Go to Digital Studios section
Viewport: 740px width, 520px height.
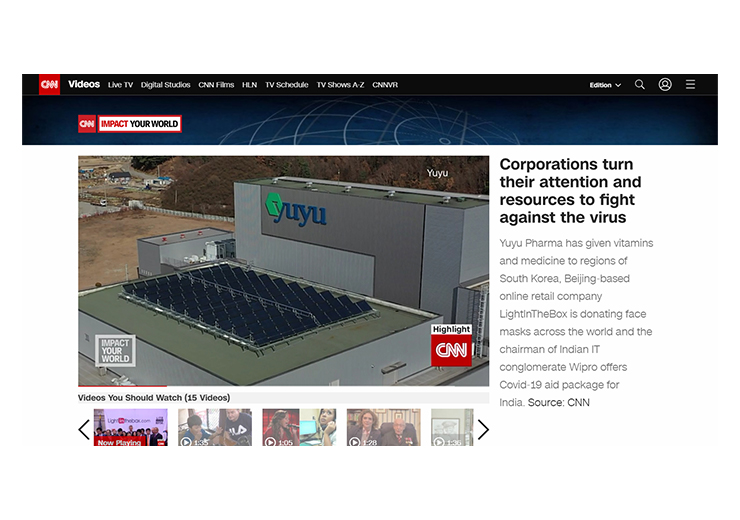[x=166, y=85]
